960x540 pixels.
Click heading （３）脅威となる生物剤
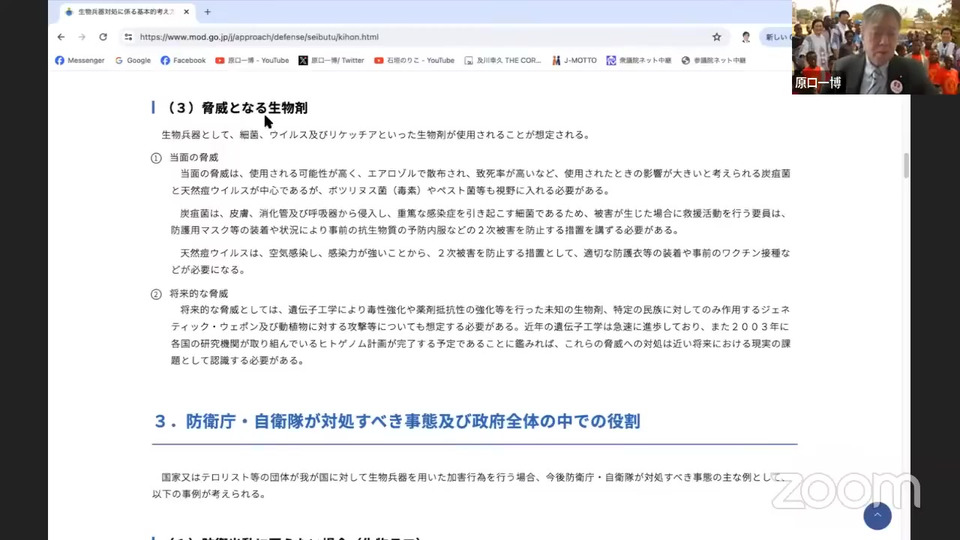pyautogui.click(x=237, y=108)
